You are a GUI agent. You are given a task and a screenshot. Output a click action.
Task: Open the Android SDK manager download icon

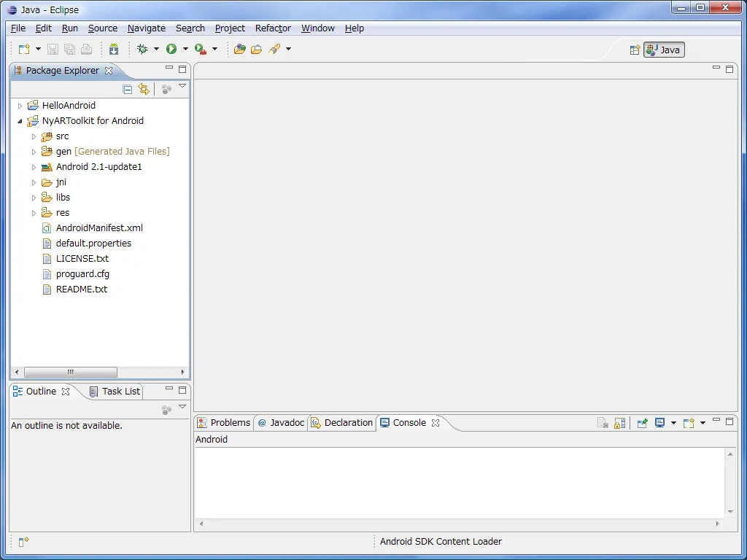point(113,49)
